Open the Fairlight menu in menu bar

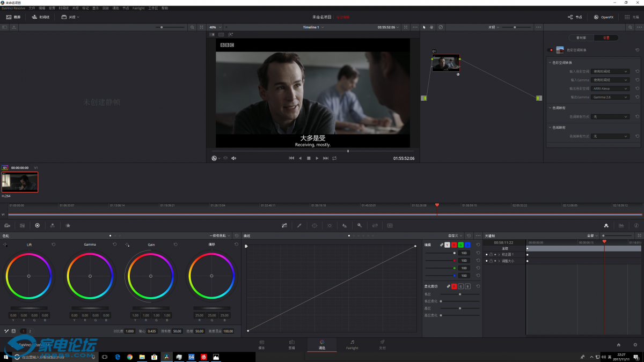pyautogui.click(x=138, y=8)
